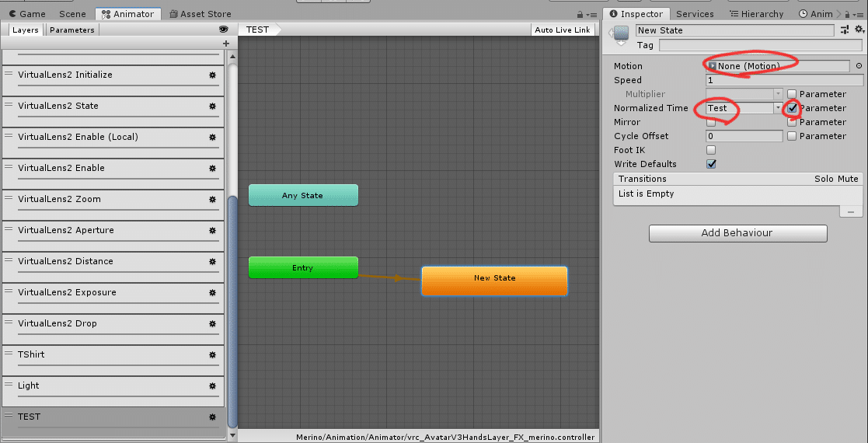The image size is (868, 443).
Task: Open the Asset Store tab
Action: 200,14
